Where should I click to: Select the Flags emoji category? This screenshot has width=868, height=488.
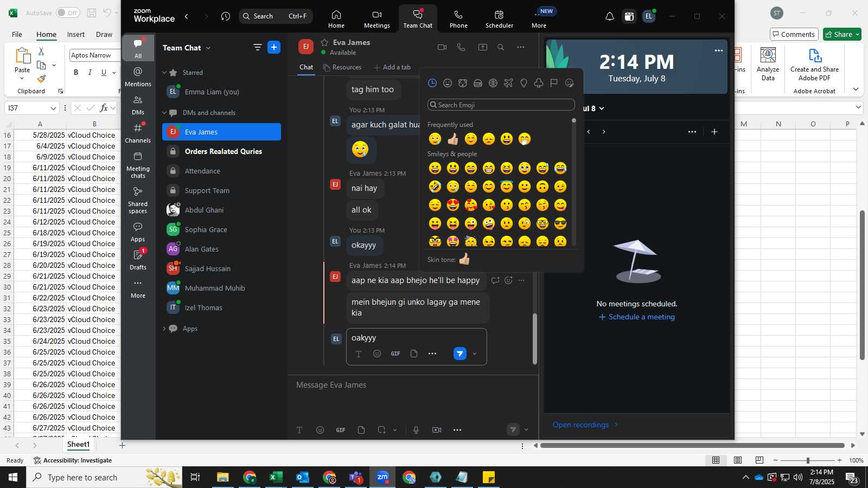pyautogui.click(x=554, y=83)
